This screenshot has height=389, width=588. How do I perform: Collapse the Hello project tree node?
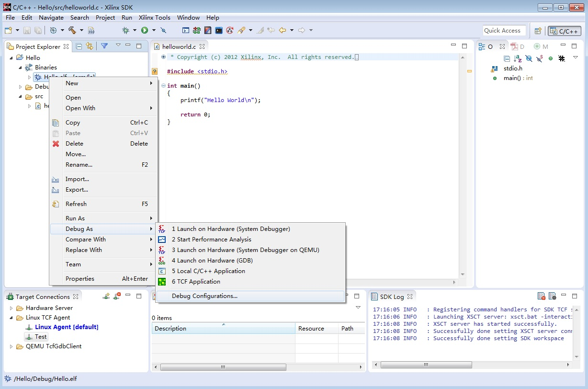(x=12, y=57)
